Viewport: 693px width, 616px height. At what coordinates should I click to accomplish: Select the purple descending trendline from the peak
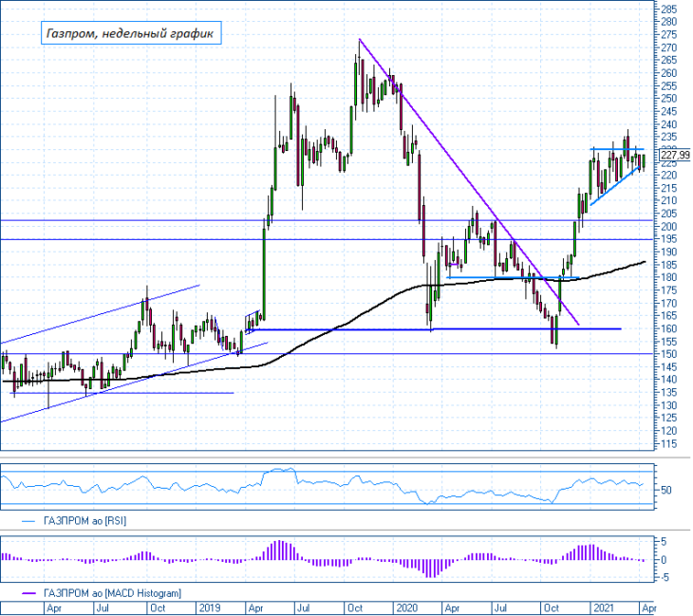[x=468, y=181]
